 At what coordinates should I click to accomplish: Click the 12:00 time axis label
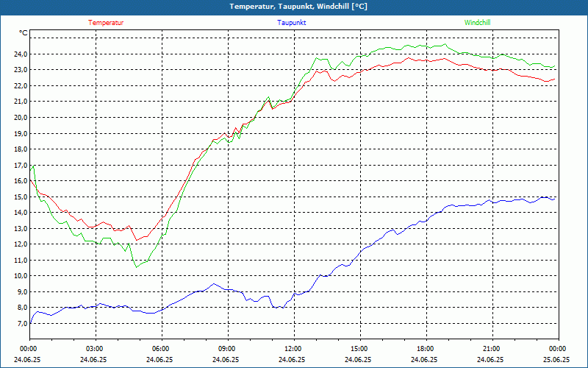point(293,349)
